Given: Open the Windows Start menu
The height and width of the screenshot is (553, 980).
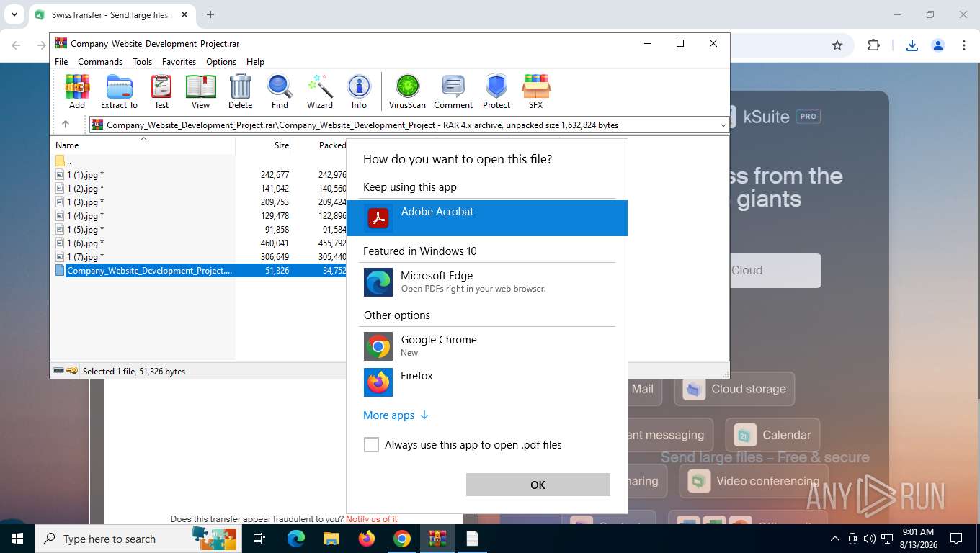Looking at the screenshot, I should tap(17, 539).
